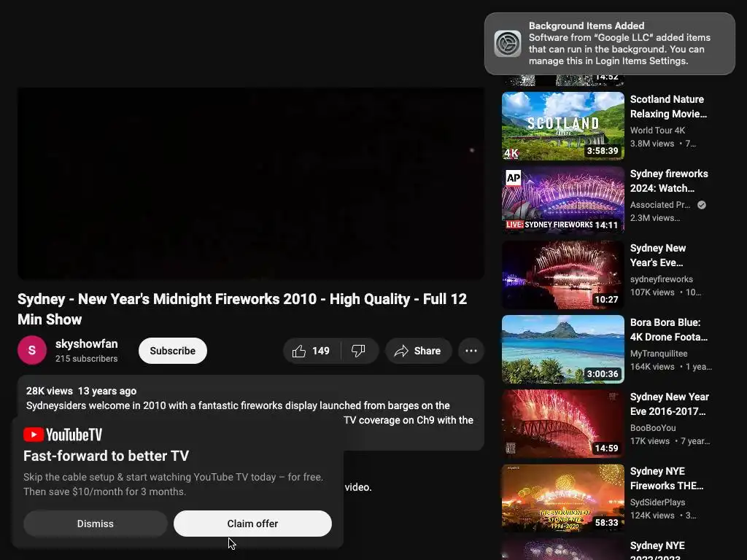Click the title 'Sydney New Year Eve 2016-2017…'
747x560 pixels.
670,404
